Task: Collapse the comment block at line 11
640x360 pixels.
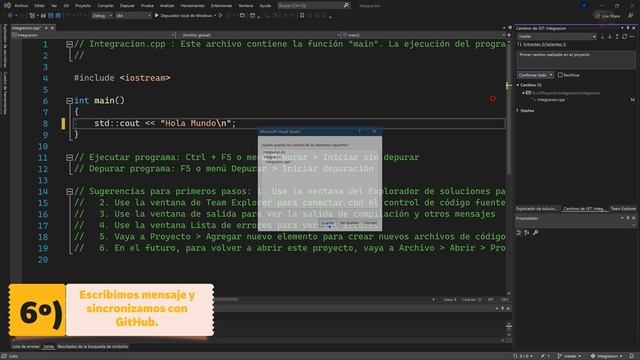Action: coord(69,157)
